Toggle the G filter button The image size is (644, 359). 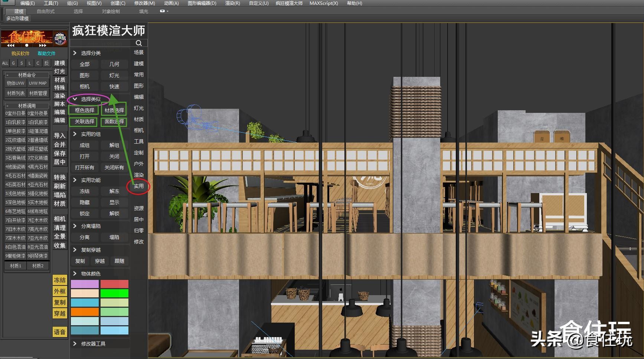coord(13,63)
